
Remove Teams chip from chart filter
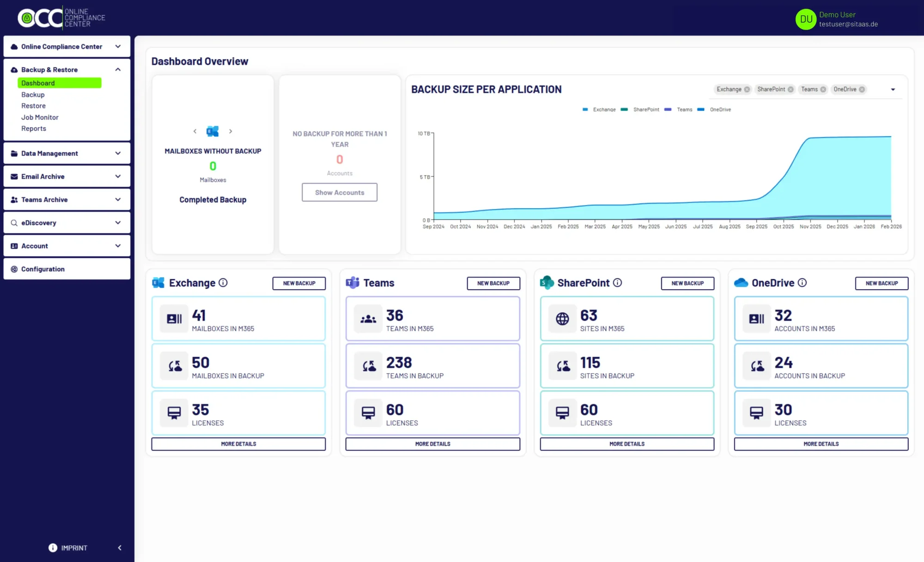[x=823, y=90]
